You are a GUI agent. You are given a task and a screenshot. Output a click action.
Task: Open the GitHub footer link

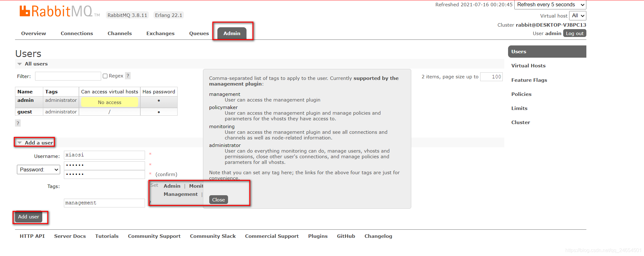coord(346,236)
